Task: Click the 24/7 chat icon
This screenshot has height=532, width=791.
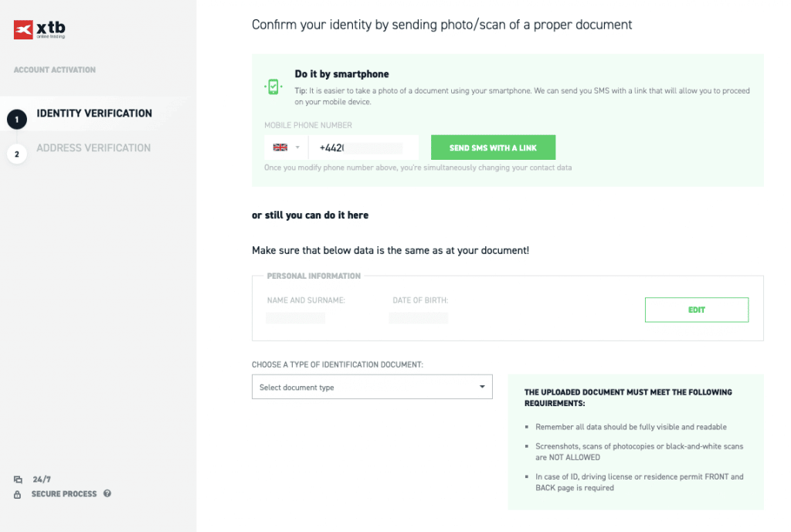Action: click(x=18, y=479)
